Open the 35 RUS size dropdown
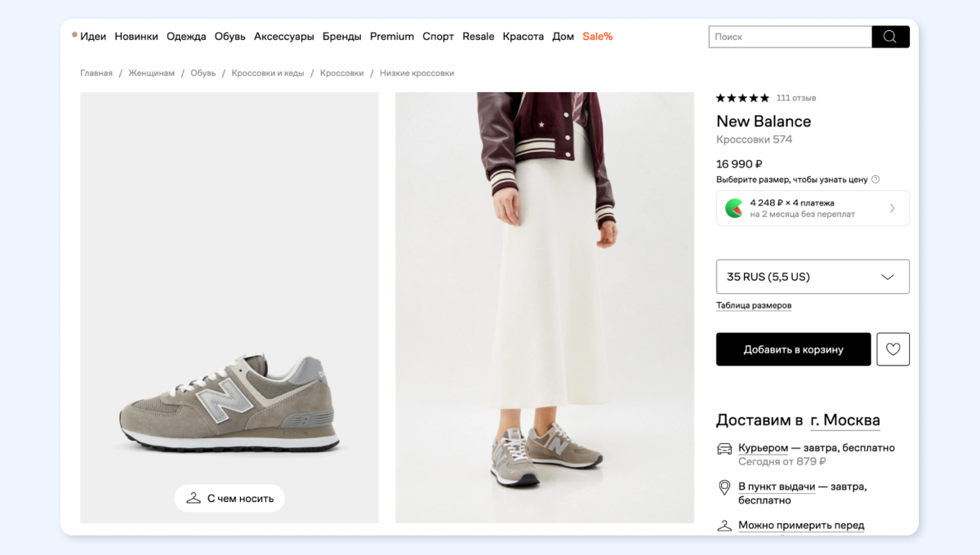 coord(813,277)
